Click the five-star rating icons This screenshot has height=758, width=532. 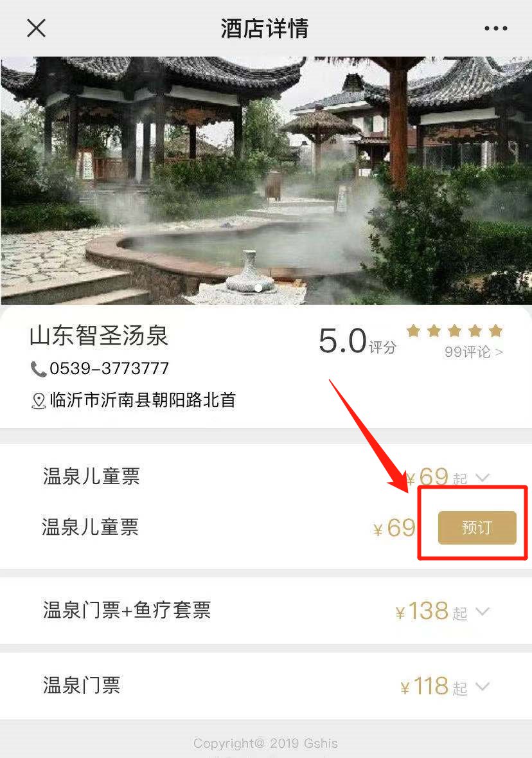coord(455,330)
